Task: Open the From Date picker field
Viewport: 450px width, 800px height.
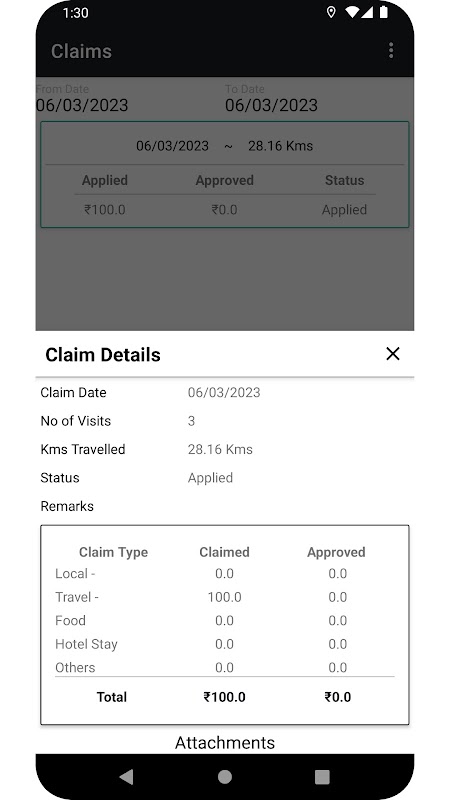Action: click(x=82, y=99)
